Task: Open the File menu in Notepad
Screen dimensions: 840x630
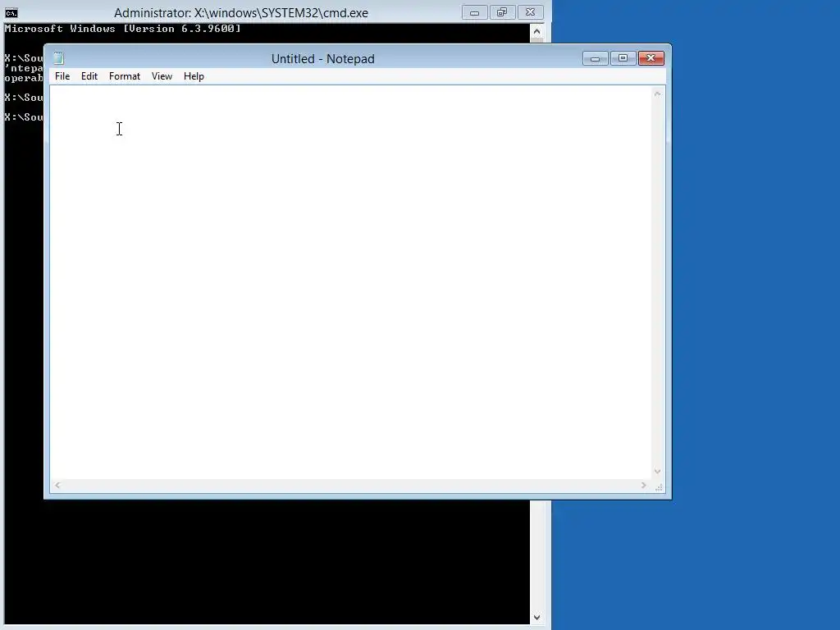Action: (x=62, y=76)
